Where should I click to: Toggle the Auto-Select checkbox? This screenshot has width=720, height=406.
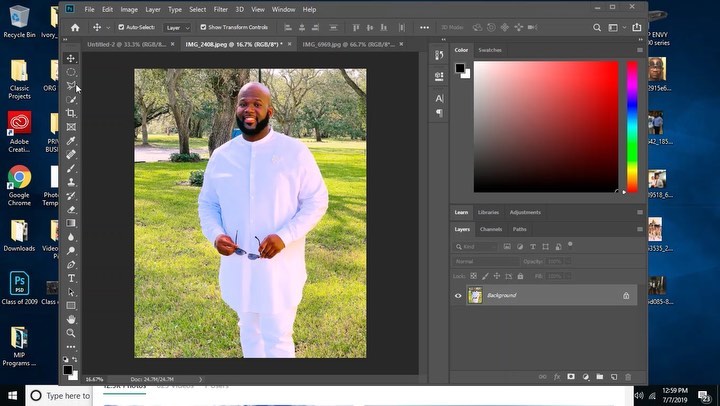click(122, 27)
